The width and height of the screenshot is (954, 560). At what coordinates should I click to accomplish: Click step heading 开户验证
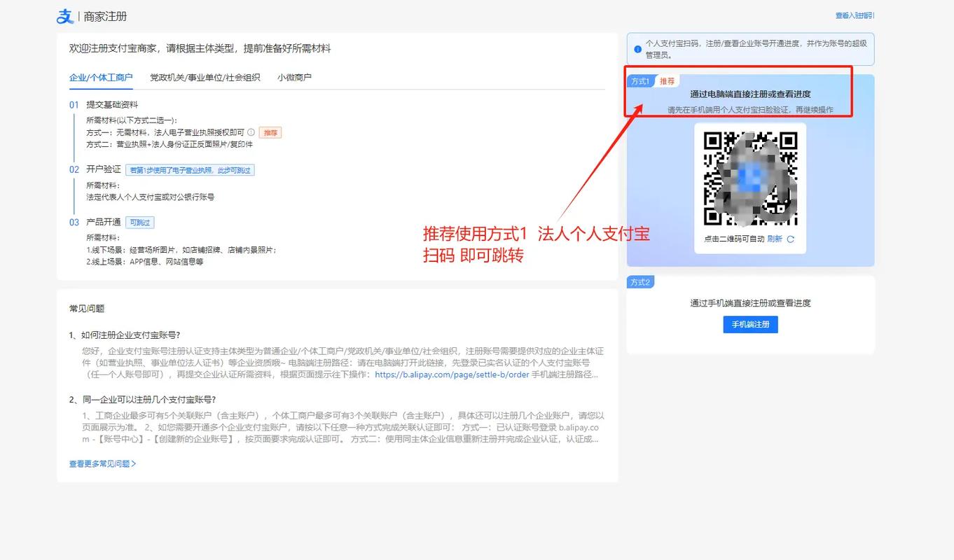[104, 169]
